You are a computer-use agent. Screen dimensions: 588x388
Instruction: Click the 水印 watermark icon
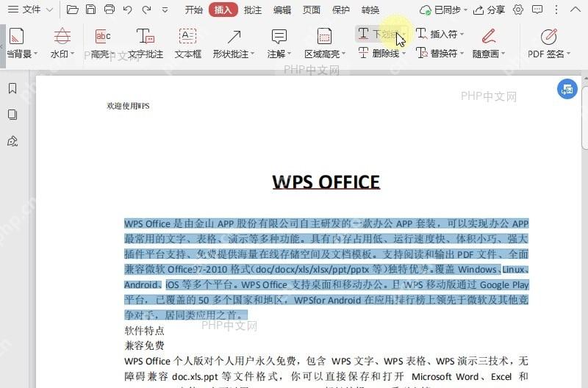tap(62, 36)
